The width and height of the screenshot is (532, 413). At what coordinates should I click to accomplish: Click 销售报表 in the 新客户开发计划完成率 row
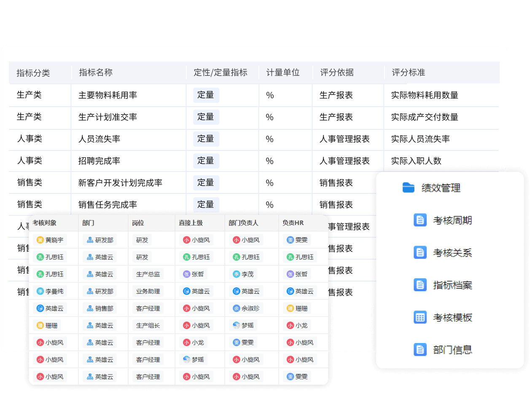tap(336, 183)
